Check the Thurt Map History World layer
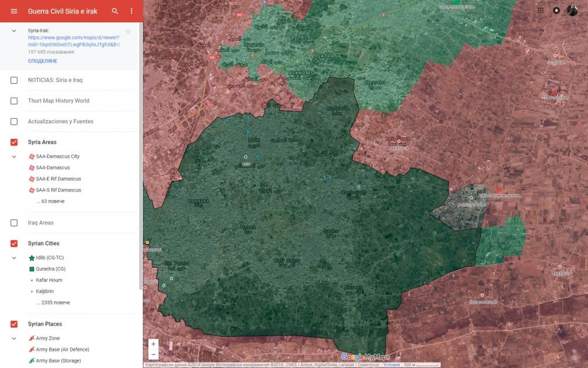 [14, 101]
